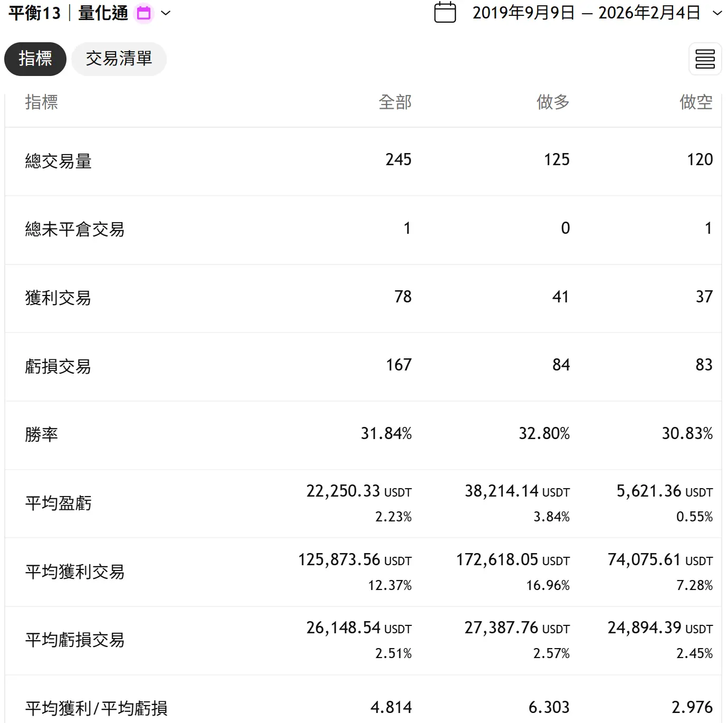Click the 31.84% win rate value

386,434
